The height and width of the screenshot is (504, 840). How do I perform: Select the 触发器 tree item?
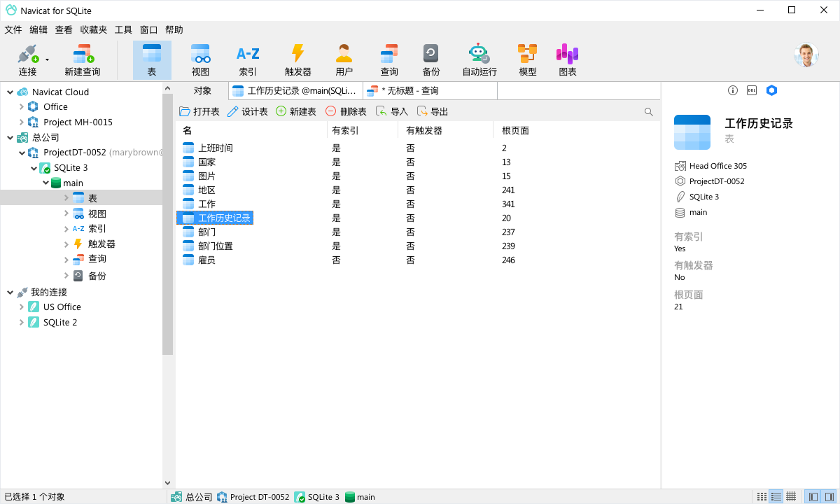point(101,244)
